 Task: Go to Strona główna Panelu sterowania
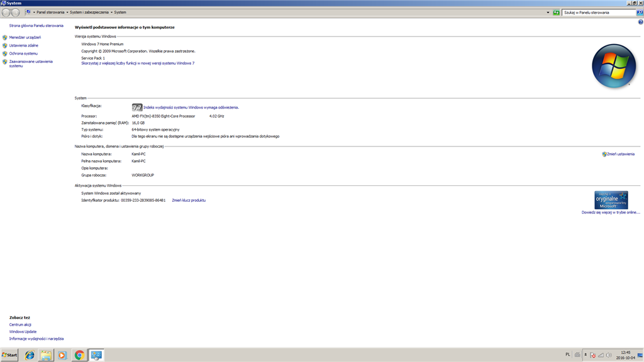pyautogui.click(x=36, y=25)
